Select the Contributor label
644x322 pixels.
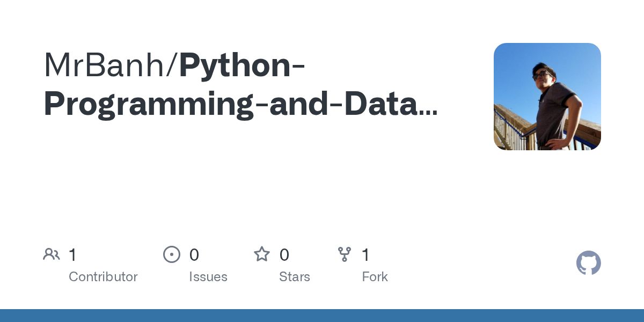pyautogui.click(x=103, y=277)
